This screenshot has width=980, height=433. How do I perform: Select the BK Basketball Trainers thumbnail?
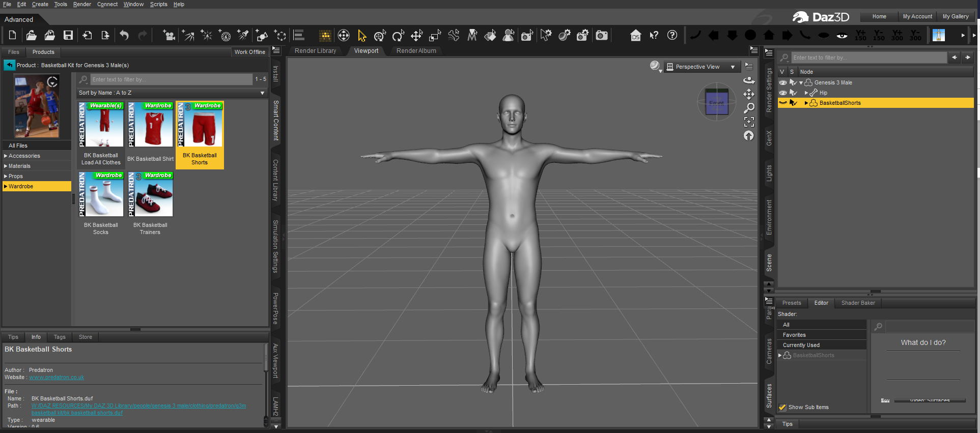[150, 195]
